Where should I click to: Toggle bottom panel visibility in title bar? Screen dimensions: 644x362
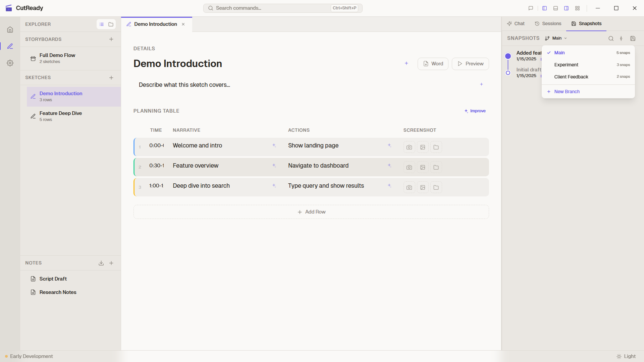pyautogui.click(x=555, y=8)
